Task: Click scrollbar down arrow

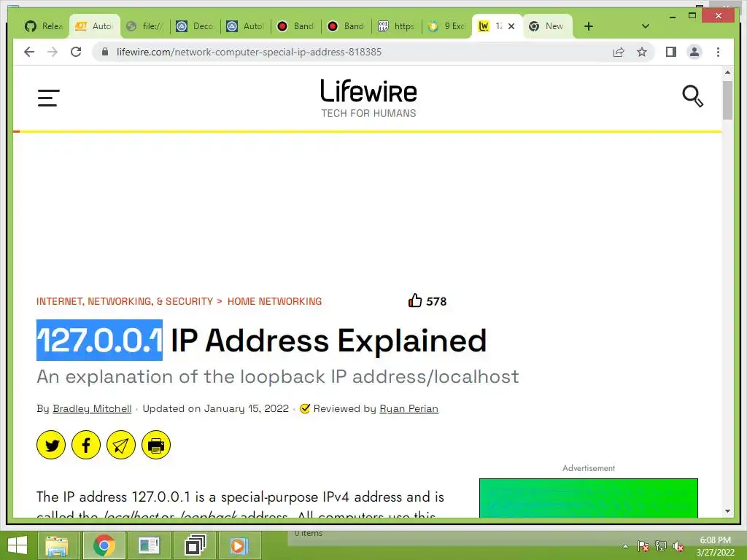Action: [727, 511]
